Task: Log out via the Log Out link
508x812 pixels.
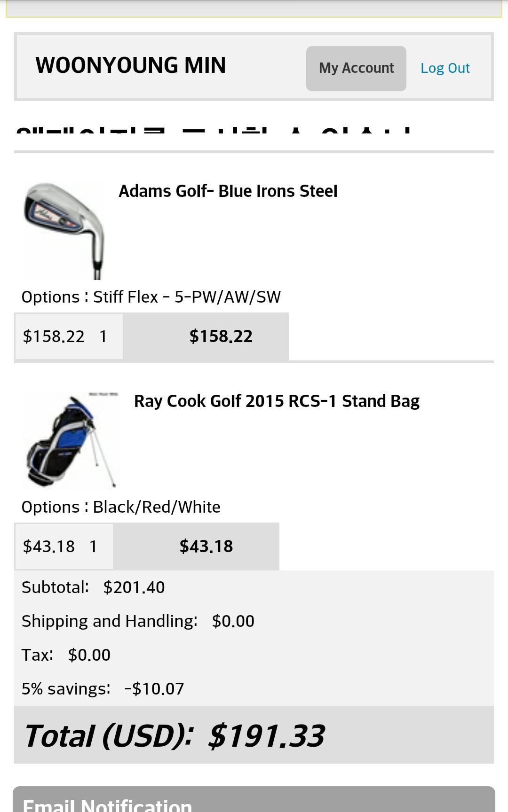Action: 445,69
